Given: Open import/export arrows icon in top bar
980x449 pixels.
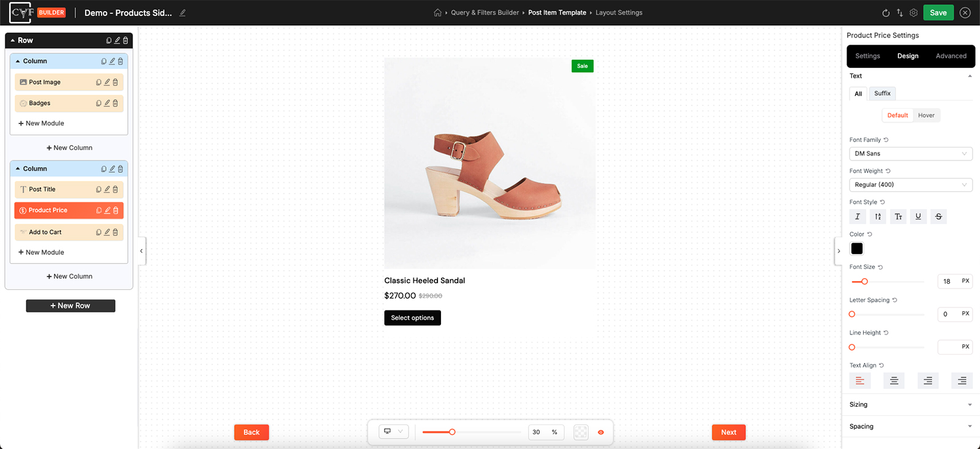Looking at the screenshot, I should (x=900, y=13).
